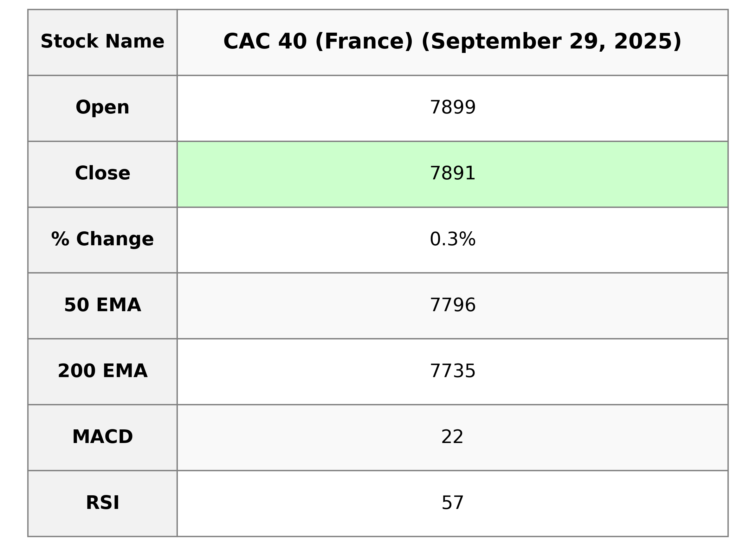Select the green highlighted Close value 7891

click(x=452, y=174)
